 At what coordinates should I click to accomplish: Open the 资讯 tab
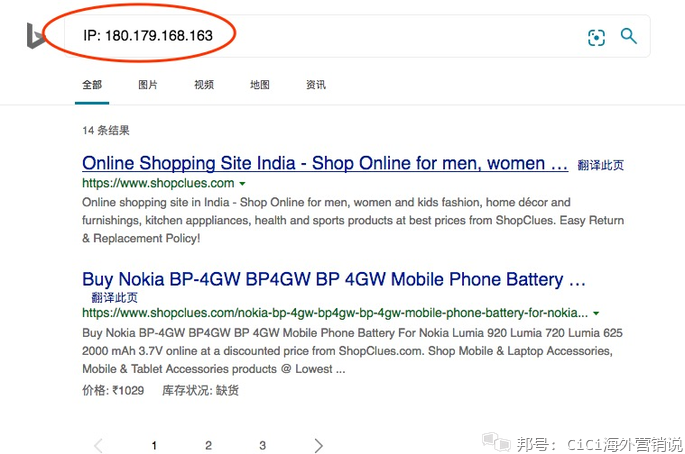point(315,85)
